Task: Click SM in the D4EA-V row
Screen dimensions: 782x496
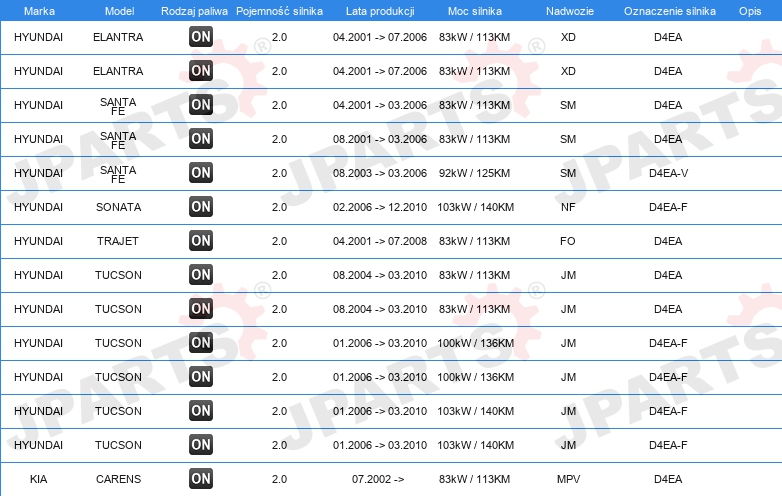Action: pyautogui.click(x=568, y=173)
